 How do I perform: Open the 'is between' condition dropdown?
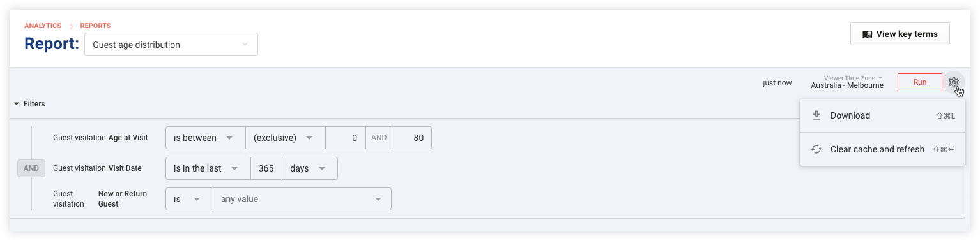click(x=206, y=138)
